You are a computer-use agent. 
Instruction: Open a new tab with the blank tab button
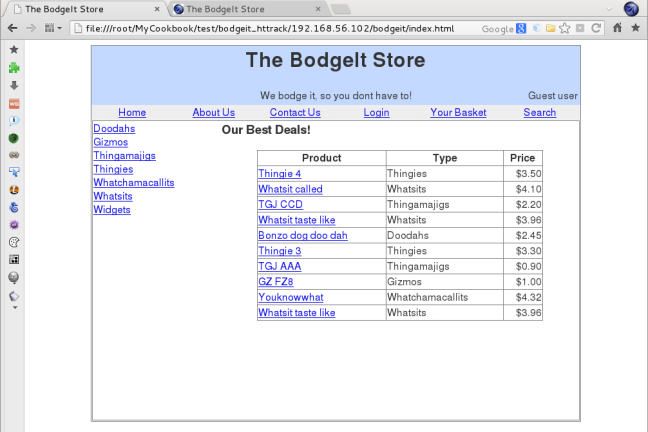click(341, 9)
